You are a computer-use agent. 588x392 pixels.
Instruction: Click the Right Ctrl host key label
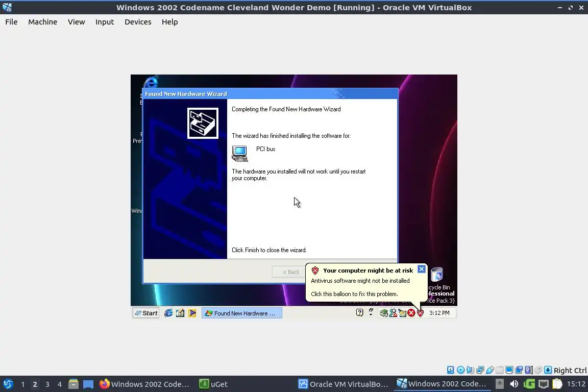[x=570, y=370]
